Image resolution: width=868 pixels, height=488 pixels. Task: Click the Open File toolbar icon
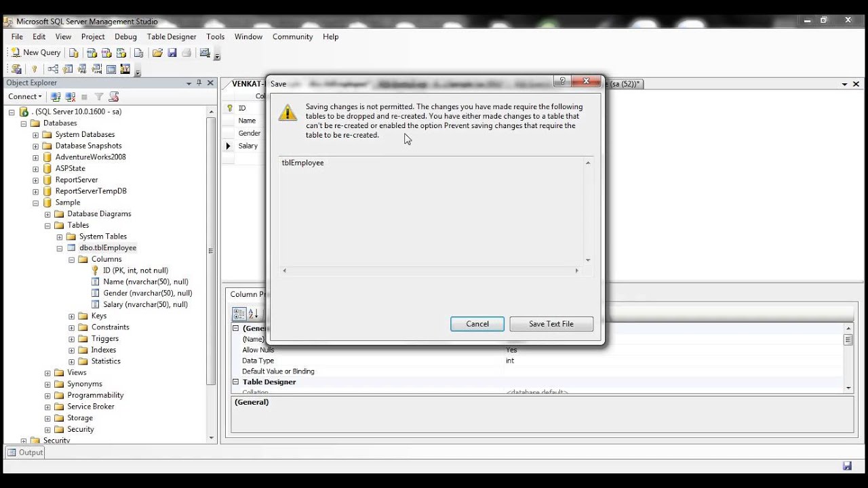click(x=158, y=53)
